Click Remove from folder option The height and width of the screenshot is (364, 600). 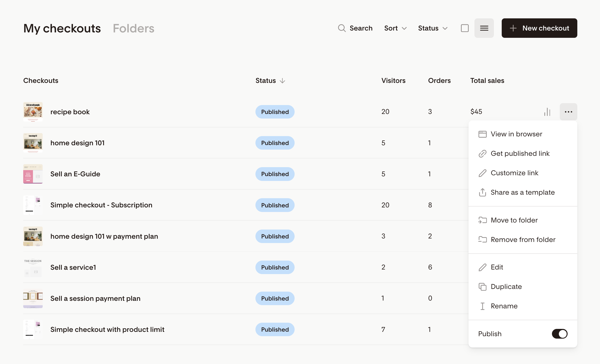point(523,240)
